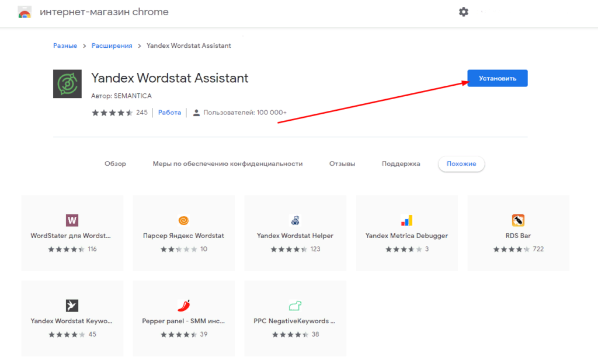Click the WordStater 116 rating stars
Viewport: 598px width, 364px height.
coord(66,250)
